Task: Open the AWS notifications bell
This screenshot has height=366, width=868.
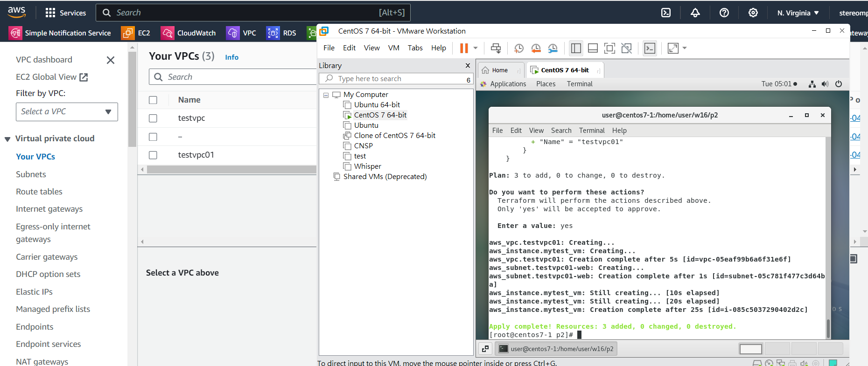Action: 695,13
